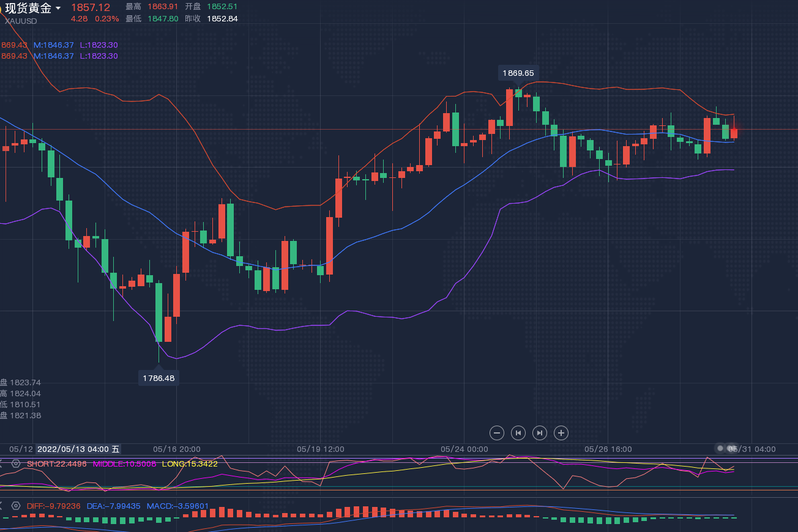The width and height of the screenshot is (798, 532).
Task: Click the 05/31 04:00 time axis label
Action: pyautogui.click(x=752, y=449)
